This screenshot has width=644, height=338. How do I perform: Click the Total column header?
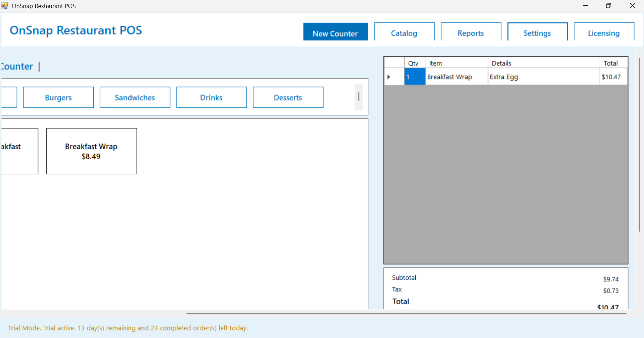click(613, 63)
